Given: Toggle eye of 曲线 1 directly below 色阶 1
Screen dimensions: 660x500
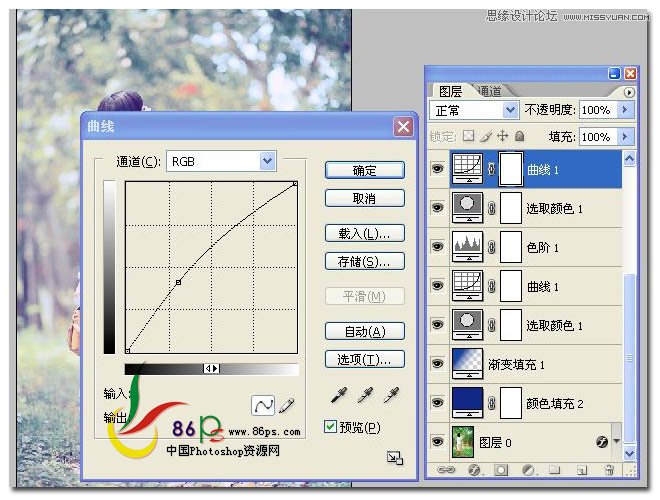Looking at the screenshot, I should tap(438, 286).
